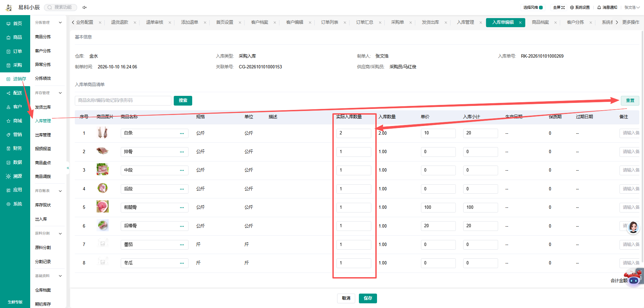
Task: Focus the product name search field
Action: click(123, 101)
